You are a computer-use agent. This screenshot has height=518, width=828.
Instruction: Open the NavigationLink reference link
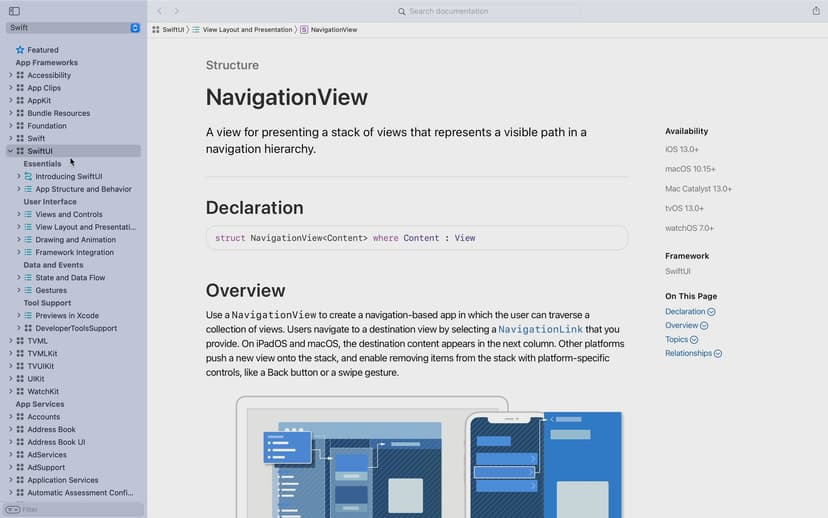point(540,329)
